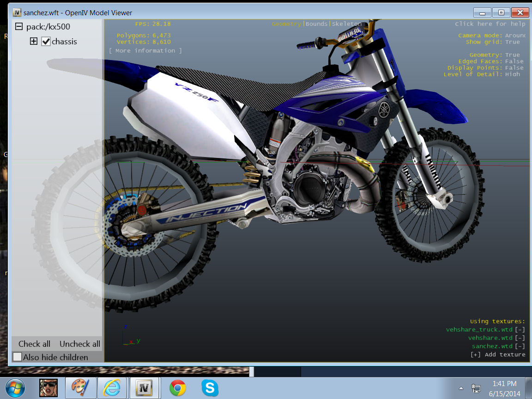The width and height of the screenshot is (532, 399).
Task: Click the FPS readout text
Action: coord(153,24)
